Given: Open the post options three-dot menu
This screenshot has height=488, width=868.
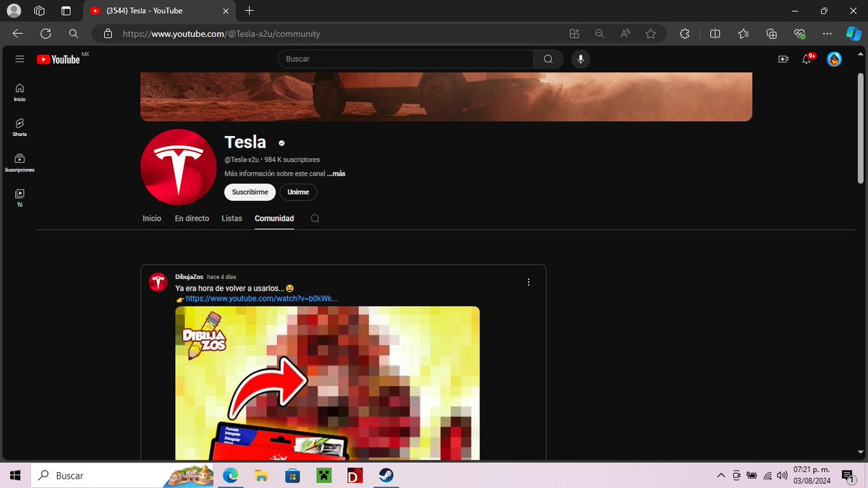Looking at the screenshot, I should pos(529,282).
